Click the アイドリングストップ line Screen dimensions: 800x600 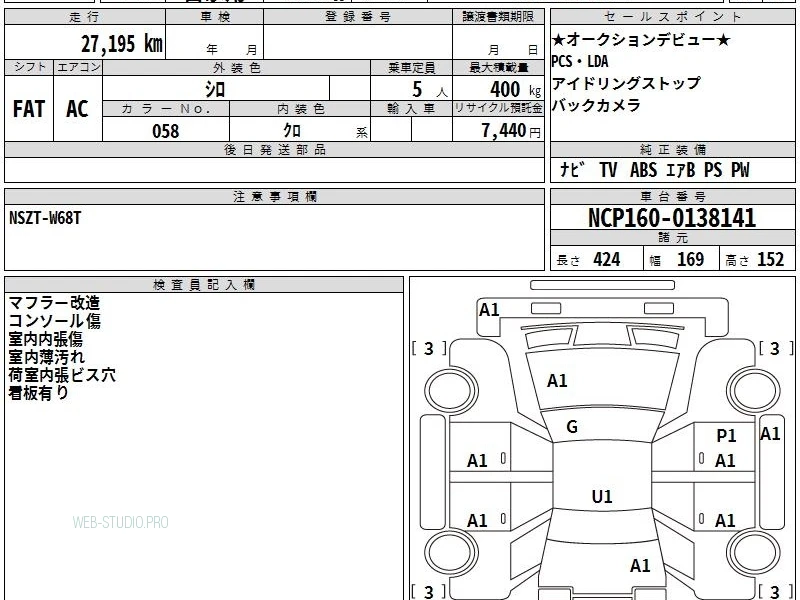[627, 83]
